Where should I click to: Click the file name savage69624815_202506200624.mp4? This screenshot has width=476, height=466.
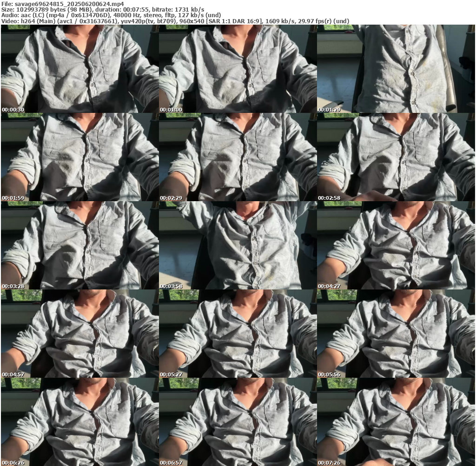(69, 4)
